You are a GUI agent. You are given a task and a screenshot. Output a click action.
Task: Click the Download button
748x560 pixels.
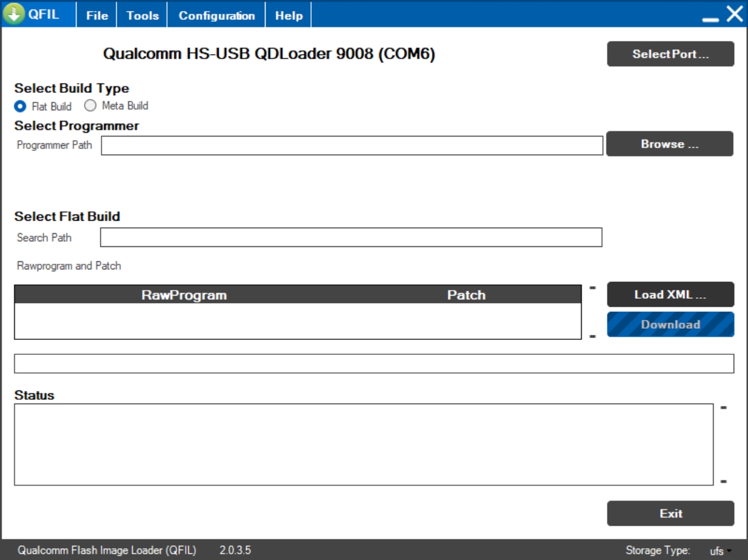pyautogui.click(x=671, y=324)
